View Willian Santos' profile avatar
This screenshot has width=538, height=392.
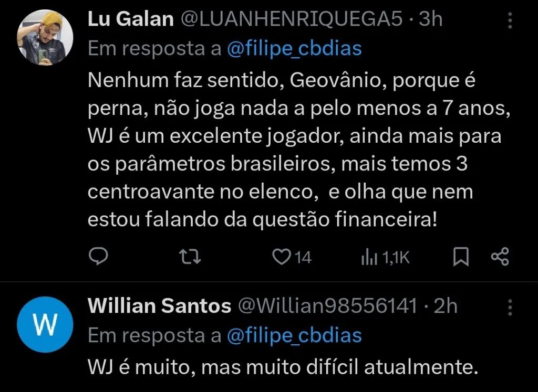click(45, 324)
